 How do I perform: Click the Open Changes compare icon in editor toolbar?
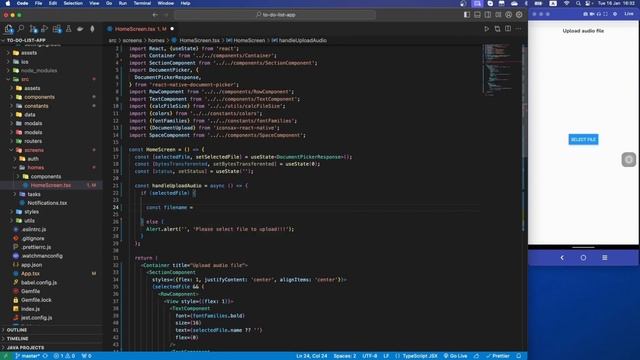pyautogui.click(x=497, y=29)
